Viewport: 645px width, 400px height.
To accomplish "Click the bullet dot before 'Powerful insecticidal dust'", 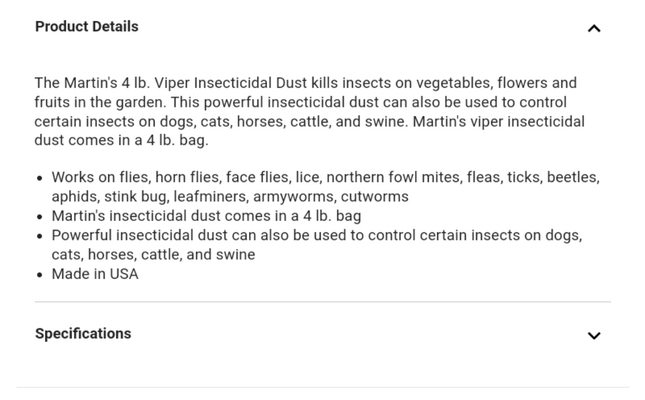I will [39, 236].
